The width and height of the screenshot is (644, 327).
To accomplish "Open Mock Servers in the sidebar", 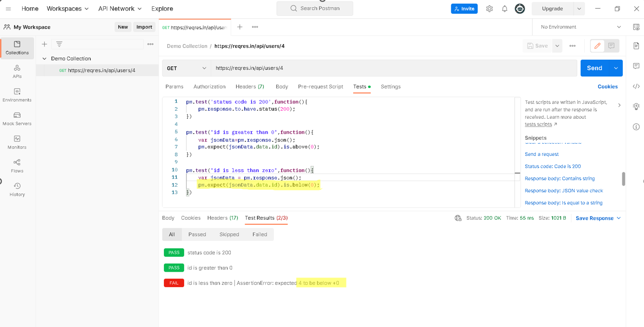I will (17, 118).
